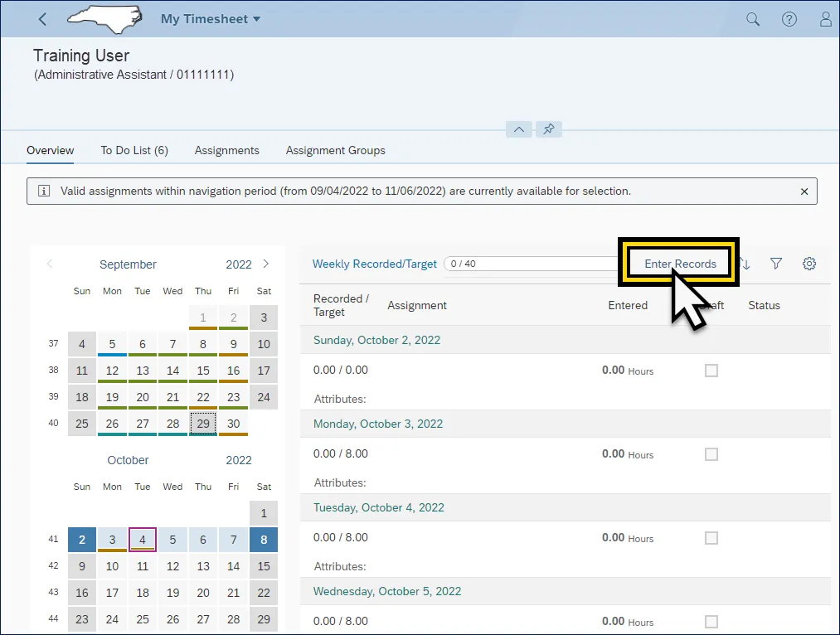This screenshot has height=635, width=840.
Task: Switch to the Assignment Groups tab
Action: [335, 150]
